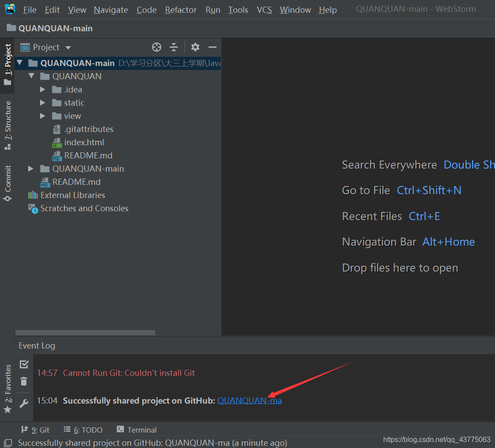
Task: Select the root-level README.md file
Action: click(x=77, y=182)
